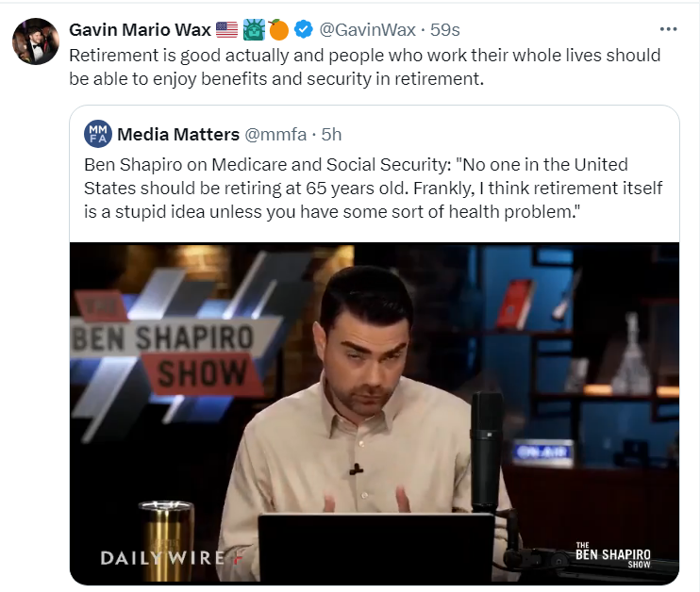Screen dimensions: 700x592
Task: Open the three-dot more options menu
Action: click(668, 29)
